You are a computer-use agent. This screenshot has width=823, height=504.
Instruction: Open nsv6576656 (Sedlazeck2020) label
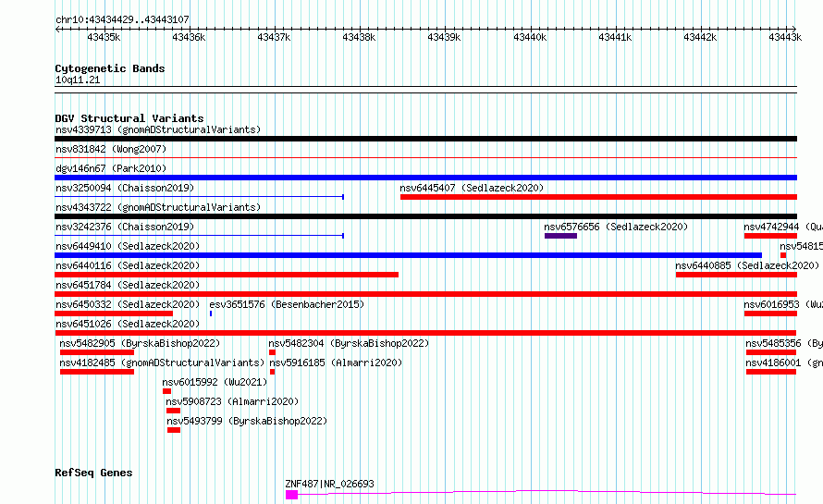pyautogui.click(x=616, y=227)
